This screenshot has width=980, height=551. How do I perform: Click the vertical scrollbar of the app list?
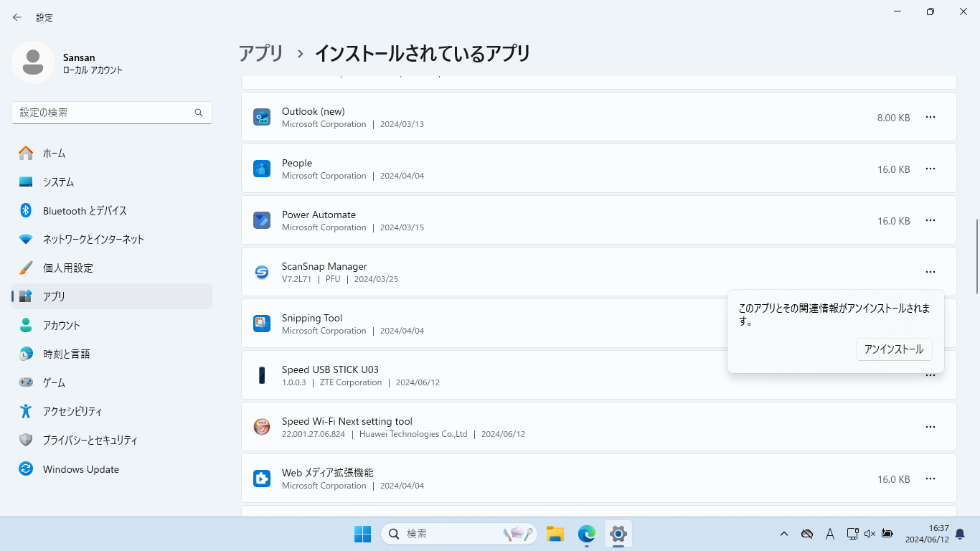click(976, 256)
